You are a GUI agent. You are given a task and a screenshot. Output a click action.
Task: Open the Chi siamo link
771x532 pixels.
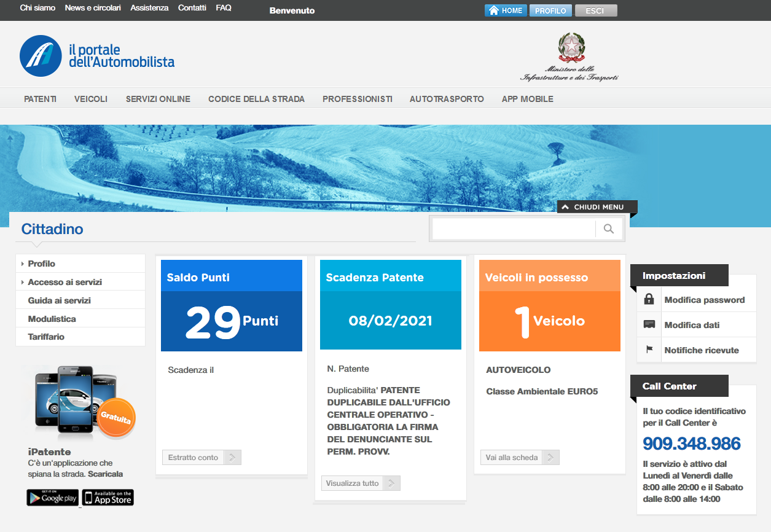click(x=37, y=8)
